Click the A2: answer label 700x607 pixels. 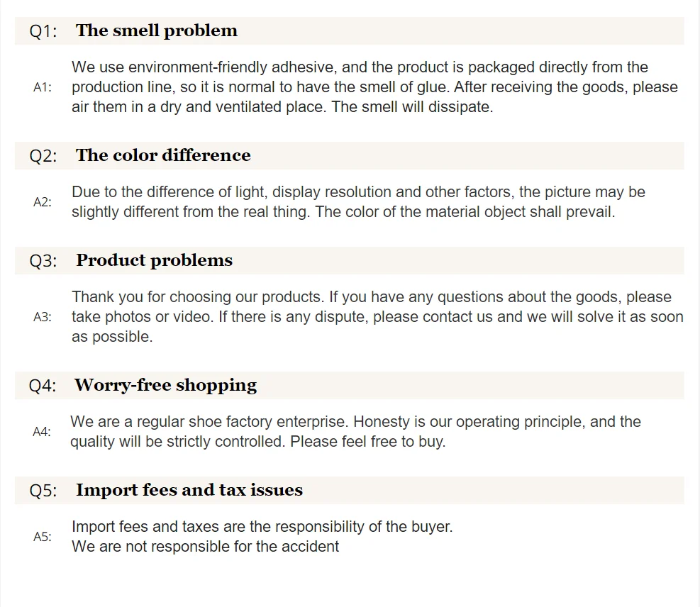43,202
